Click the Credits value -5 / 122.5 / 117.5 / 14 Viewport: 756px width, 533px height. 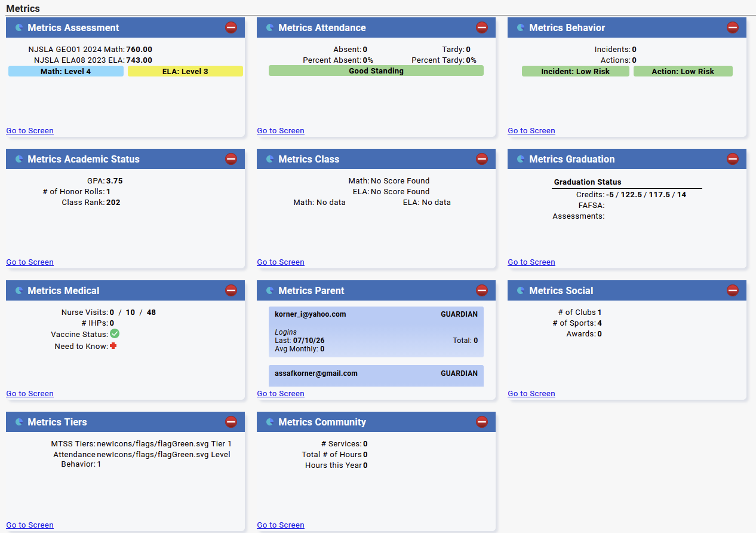pos(646,195)
